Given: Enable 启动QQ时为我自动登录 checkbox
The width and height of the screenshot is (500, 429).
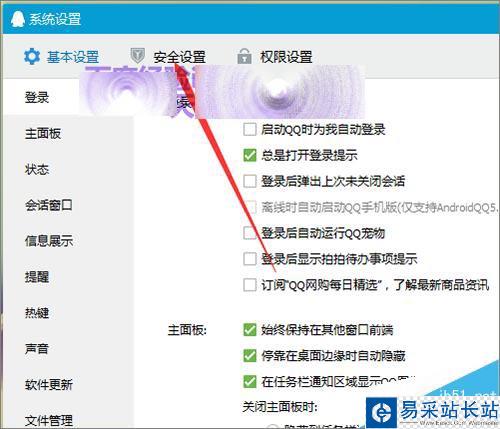Looking at the screenshot, I should click(250, 129).
